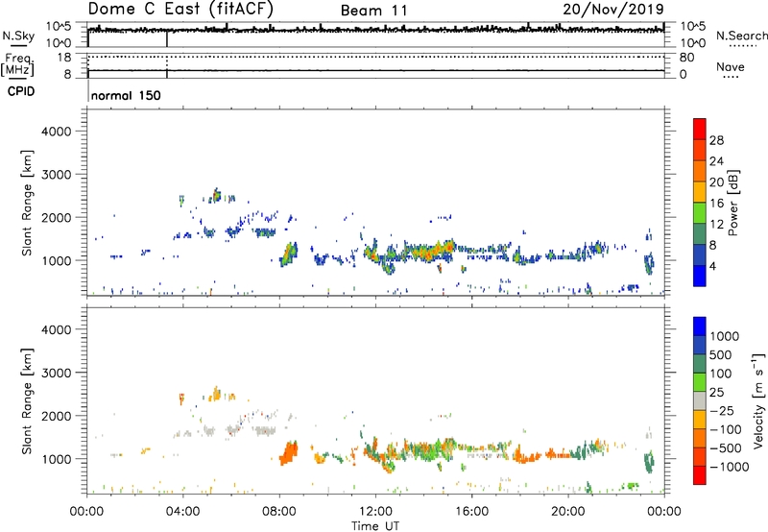
Task: Click the red bottom of velocity colorbar
Action: point(700,475)
